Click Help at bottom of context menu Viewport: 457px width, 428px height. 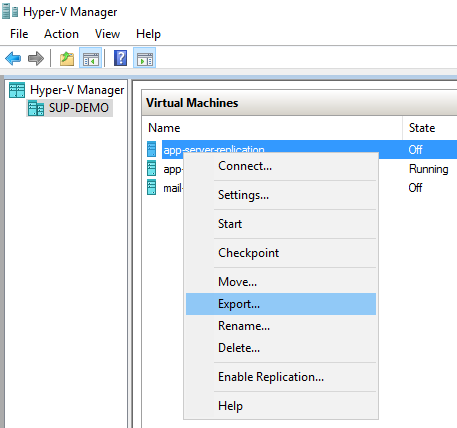[x=281, y=406]
